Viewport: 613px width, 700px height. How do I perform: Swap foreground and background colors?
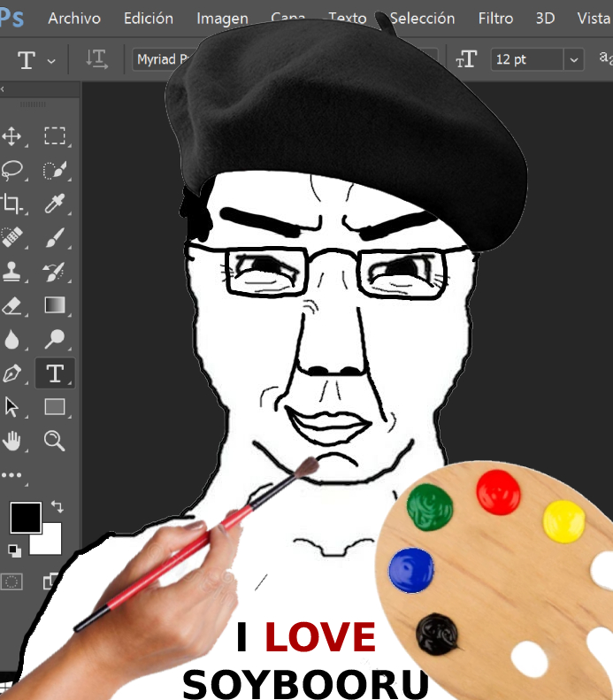coord(57,507)
